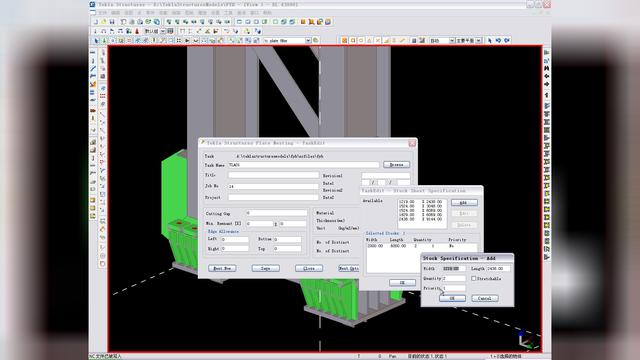Viewport: 640px width, 360px height.
Task: Open the second snap-plane dropdown at right
Action: coord(478,40)
